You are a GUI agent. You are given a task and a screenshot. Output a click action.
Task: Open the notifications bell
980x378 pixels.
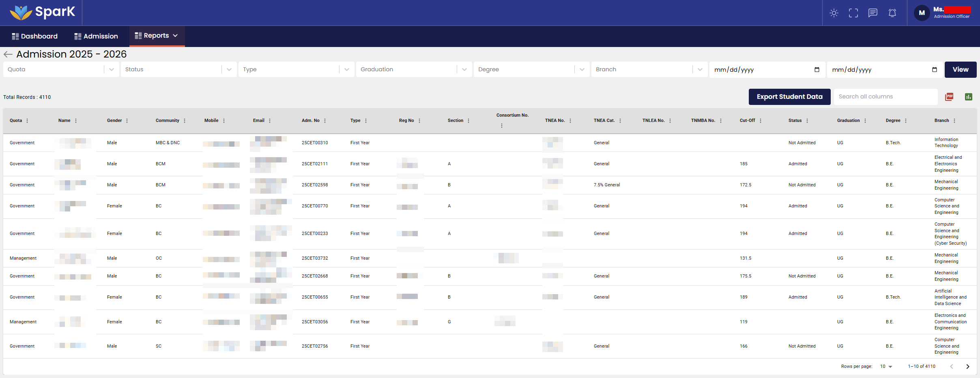[x=892, y=13]
